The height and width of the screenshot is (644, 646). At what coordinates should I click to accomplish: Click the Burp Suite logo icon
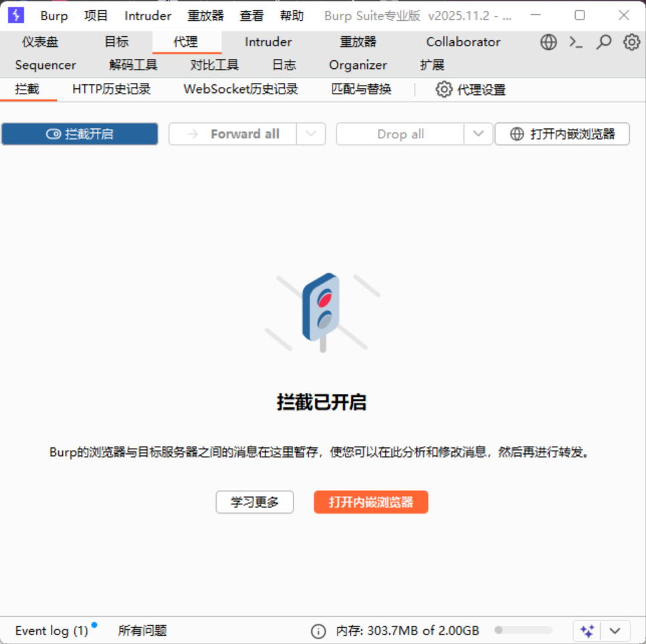(x=16, y=15)
